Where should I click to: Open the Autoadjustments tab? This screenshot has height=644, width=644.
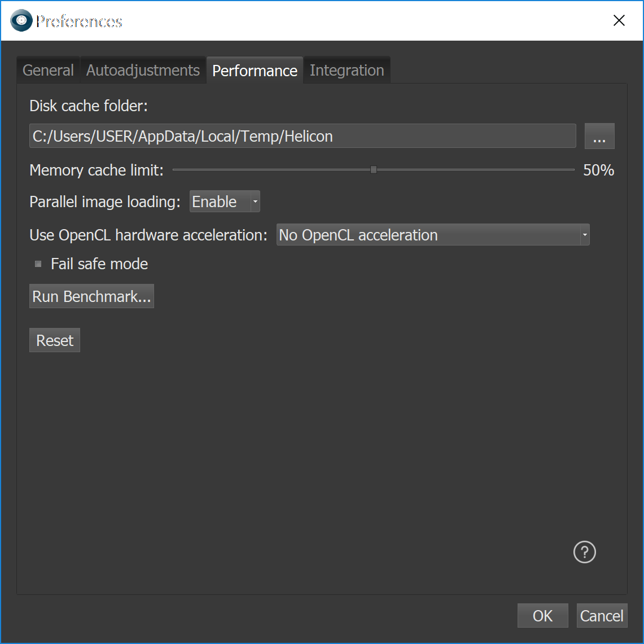click(x=143, y=71)
